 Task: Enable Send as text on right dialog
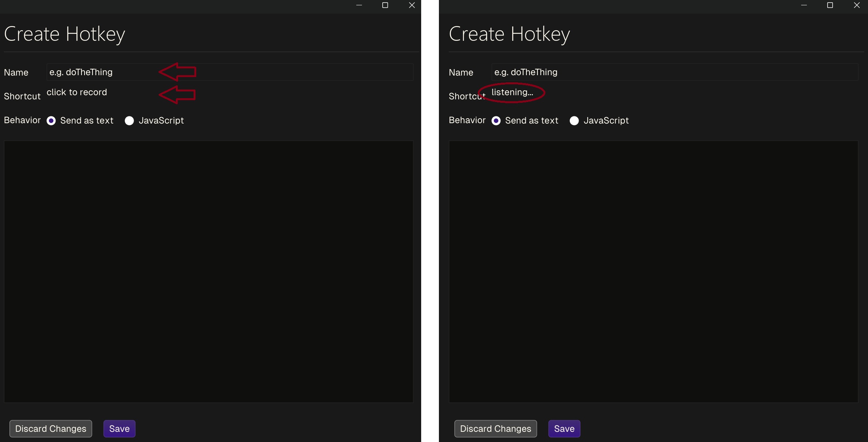pos(496,121)
